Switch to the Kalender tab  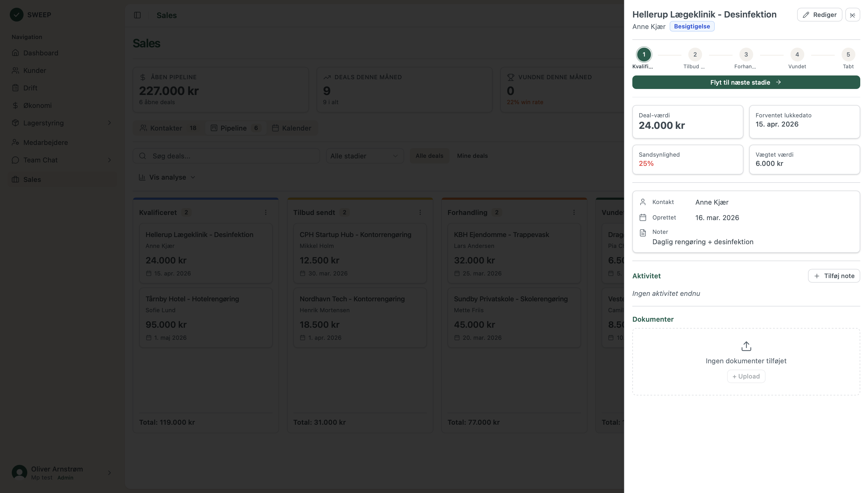click(x=292, y=128)
